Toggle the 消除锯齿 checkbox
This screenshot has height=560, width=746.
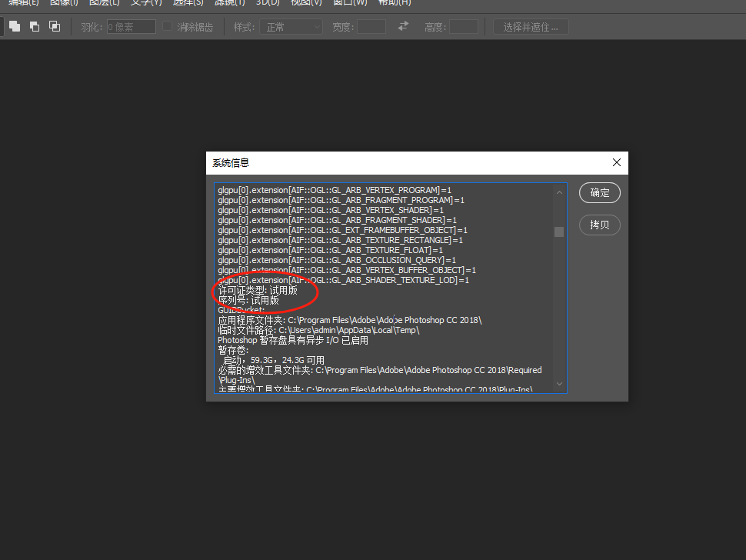[x=168, y=26]
